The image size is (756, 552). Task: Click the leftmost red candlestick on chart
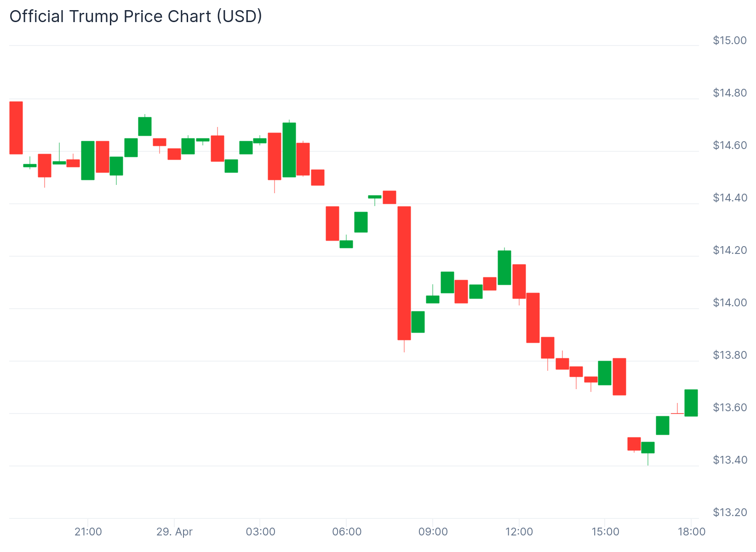16,128
